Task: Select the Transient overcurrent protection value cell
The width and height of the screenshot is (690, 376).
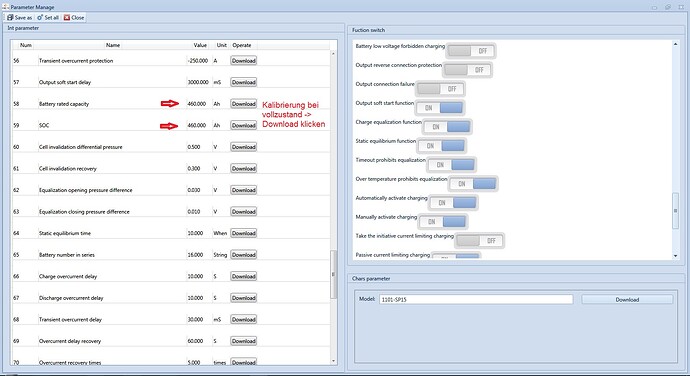Action: (x=198, y=61)
